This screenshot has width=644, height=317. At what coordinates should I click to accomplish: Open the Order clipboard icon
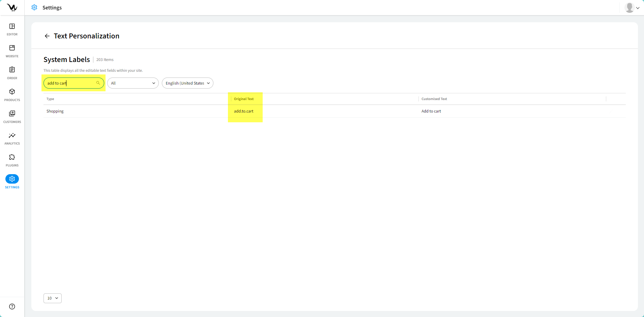pyautogui.click(x=12, y=70)
